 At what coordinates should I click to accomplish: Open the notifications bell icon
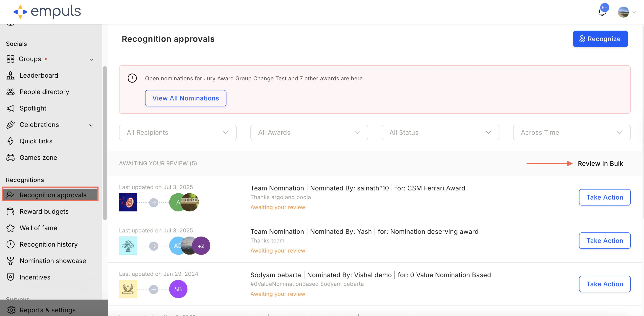pos(602,12)
